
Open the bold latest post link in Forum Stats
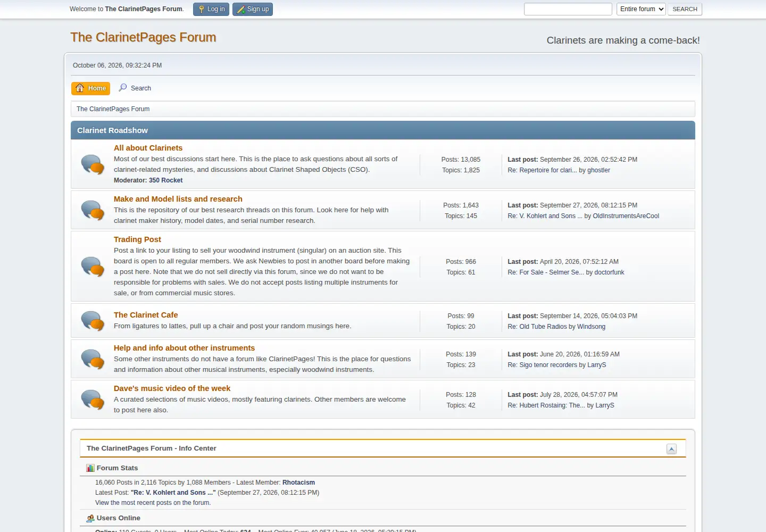point(173,493)
